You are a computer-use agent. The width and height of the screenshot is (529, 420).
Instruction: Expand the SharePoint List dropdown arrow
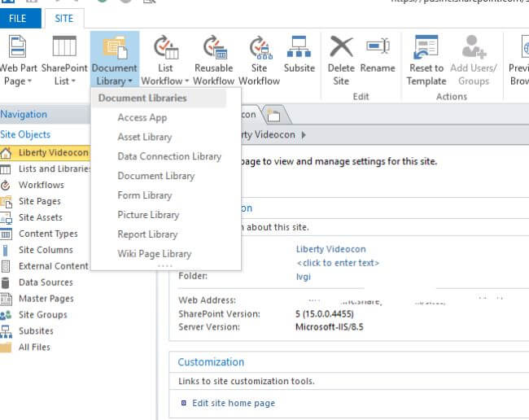pos(73,81)
